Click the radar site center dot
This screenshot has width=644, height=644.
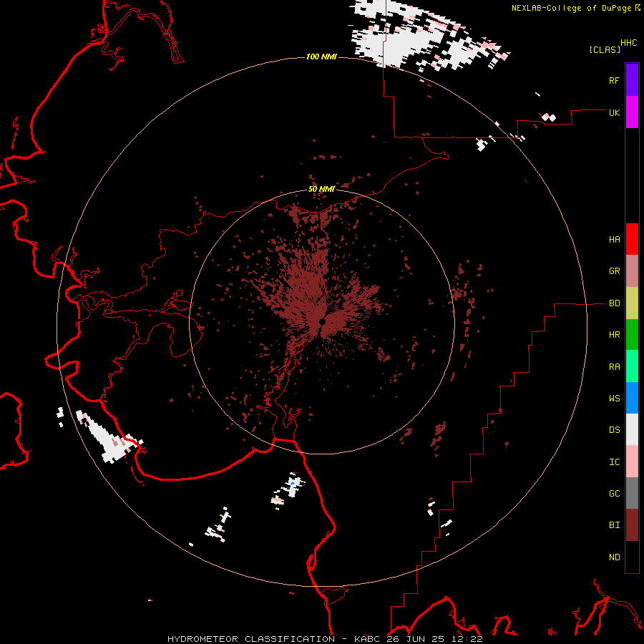coord(322,321)
